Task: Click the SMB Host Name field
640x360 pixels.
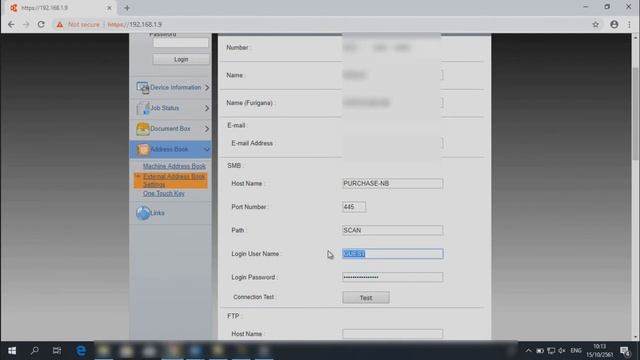Action: pyautogui.click(x=393, y=184)
